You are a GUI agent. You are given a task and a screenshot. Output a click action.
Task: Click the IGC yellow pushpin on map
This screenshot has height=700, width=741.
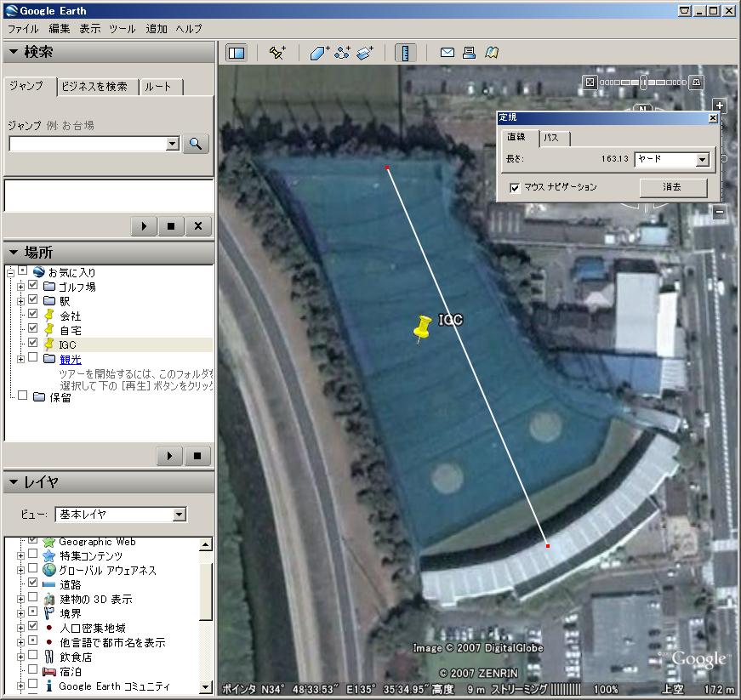tap(421, 328)
